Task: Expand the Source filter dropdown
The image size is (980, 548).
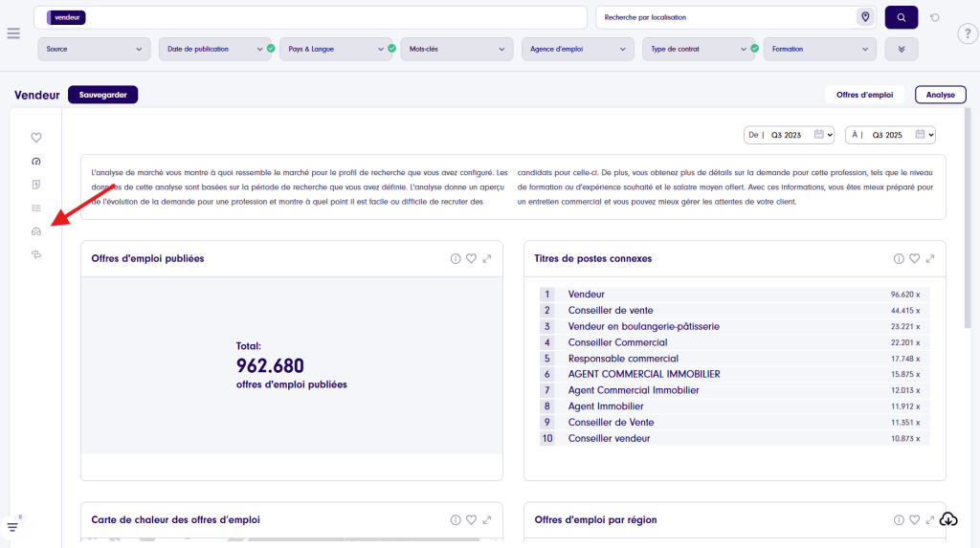Action: pos(94,49)
